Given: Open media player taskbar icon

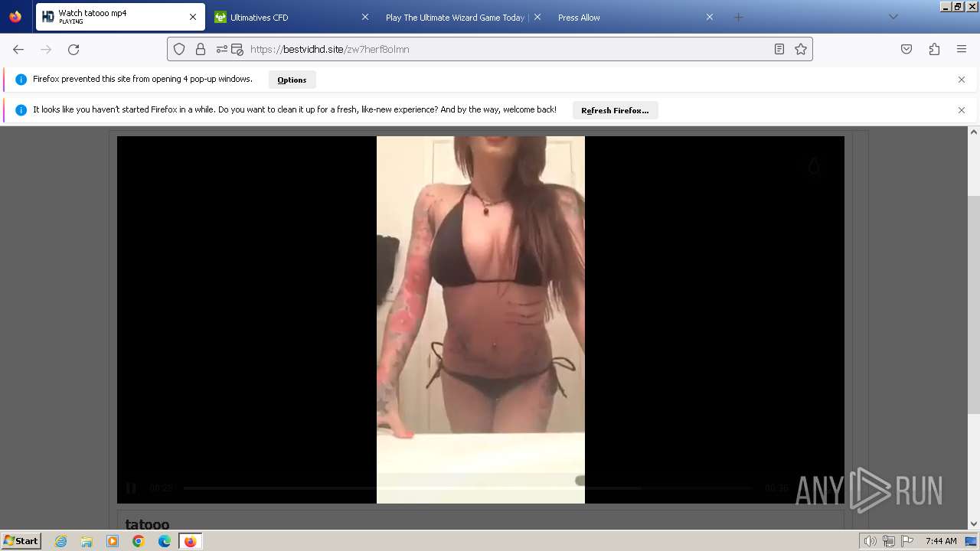Looking at the screenshot, I should [x=113, y=541].
